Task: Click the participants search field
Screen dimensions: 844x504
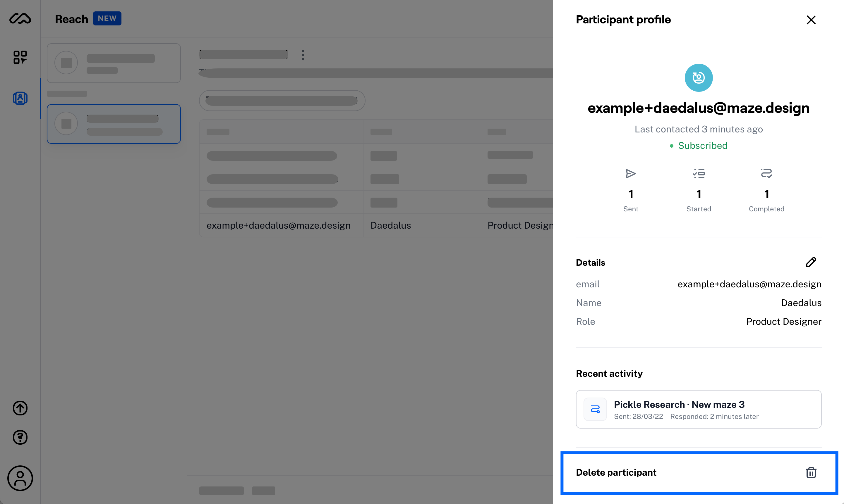Action: [282, 101]
